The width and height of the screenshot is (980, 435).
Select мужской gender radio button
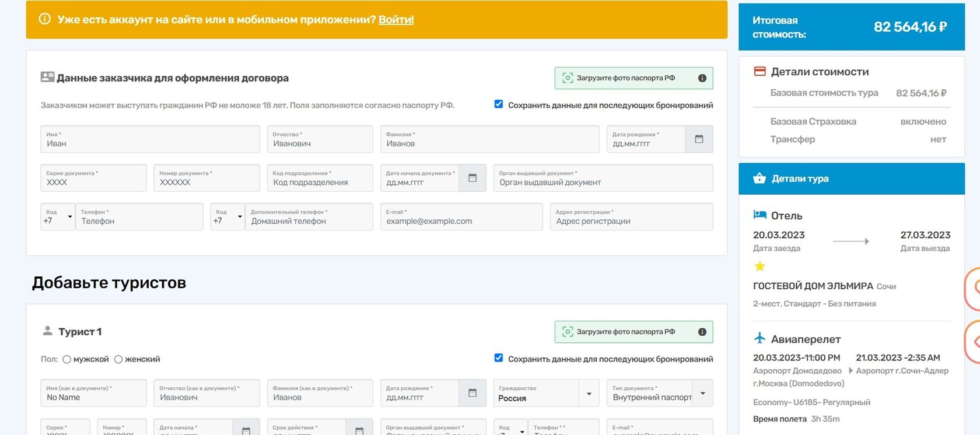point(67,359)
